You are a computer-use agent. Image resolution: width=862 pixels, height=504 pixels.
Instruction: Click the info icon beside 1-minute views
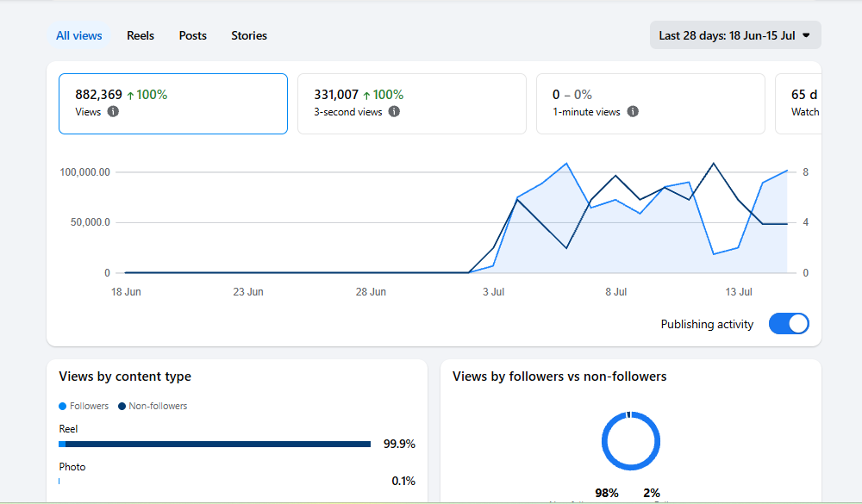(633, 112)
